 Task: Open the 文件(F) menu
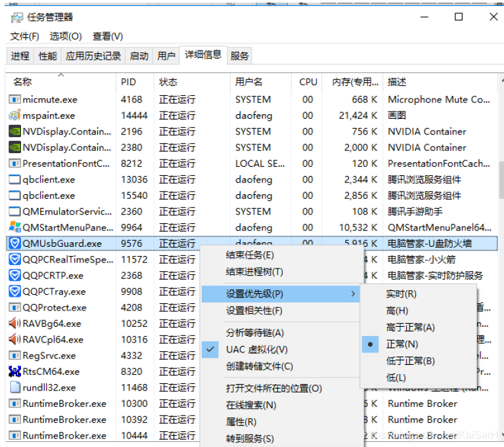(25, 36)
